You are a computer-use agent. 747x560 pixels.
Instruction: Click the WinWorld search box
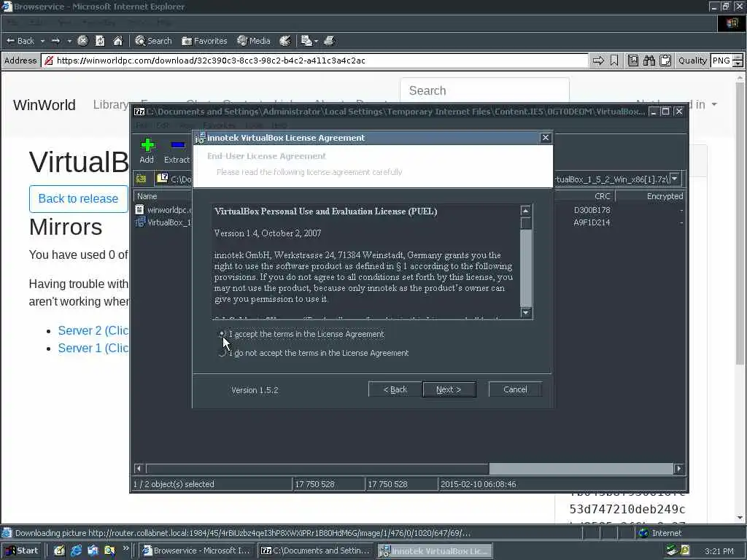pyautogui.click(x=484, y=90)
